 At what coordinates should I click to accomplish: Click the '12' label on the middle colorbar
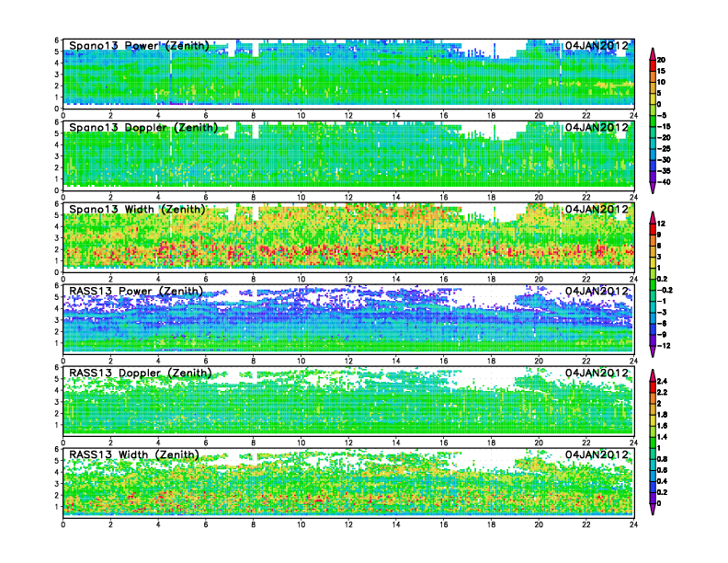[x=661, y=224]
